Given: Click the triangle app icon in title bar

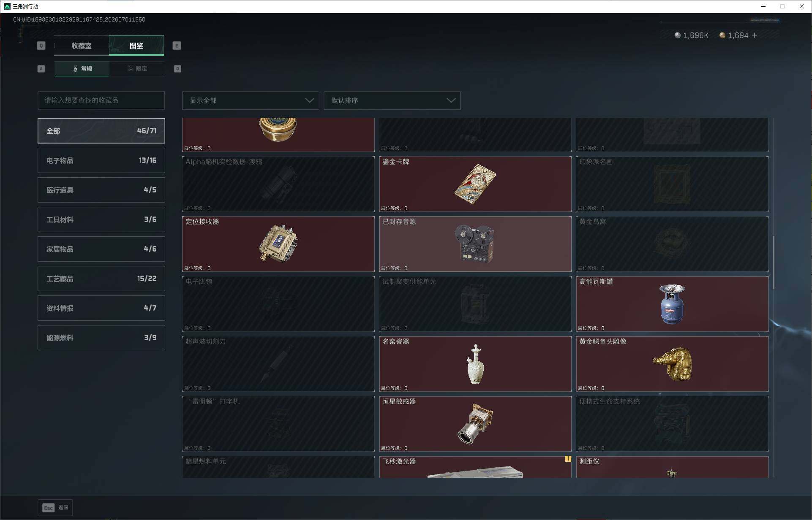Looking at the screenshot, I should coord(7,6).
